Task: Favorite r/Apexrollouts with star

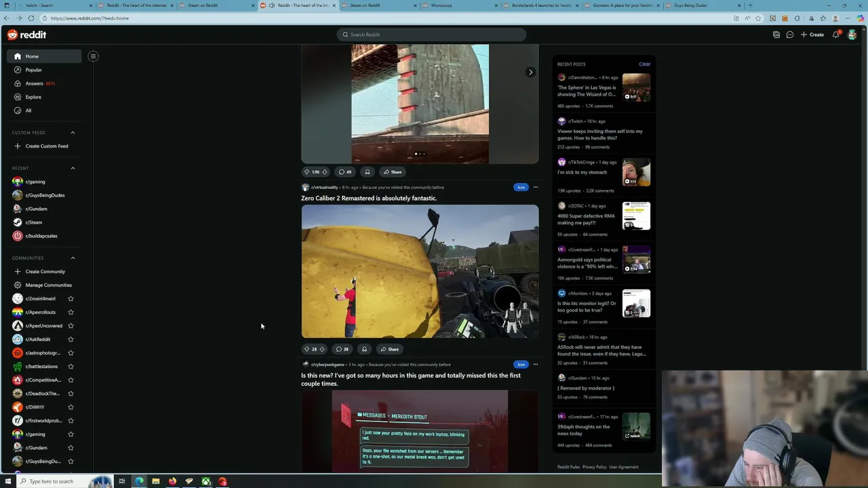Action: (x=71, y=312)
